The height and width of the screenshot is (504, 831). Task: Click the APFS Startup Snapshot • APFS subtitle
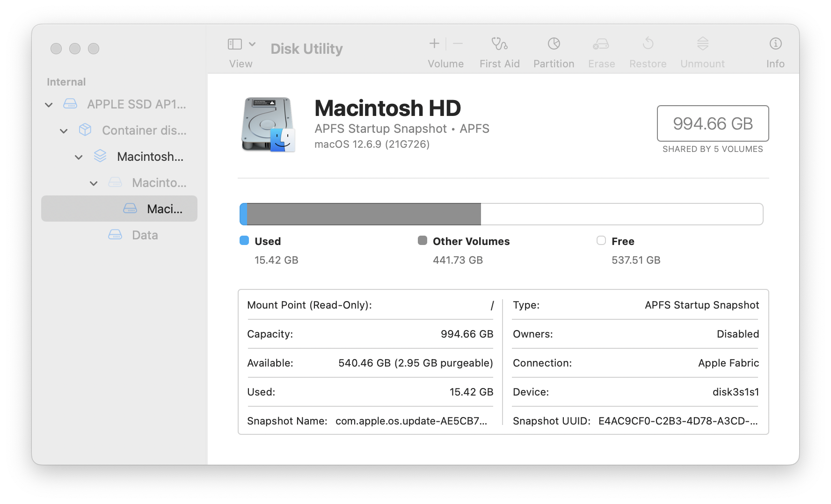point(402,129)
